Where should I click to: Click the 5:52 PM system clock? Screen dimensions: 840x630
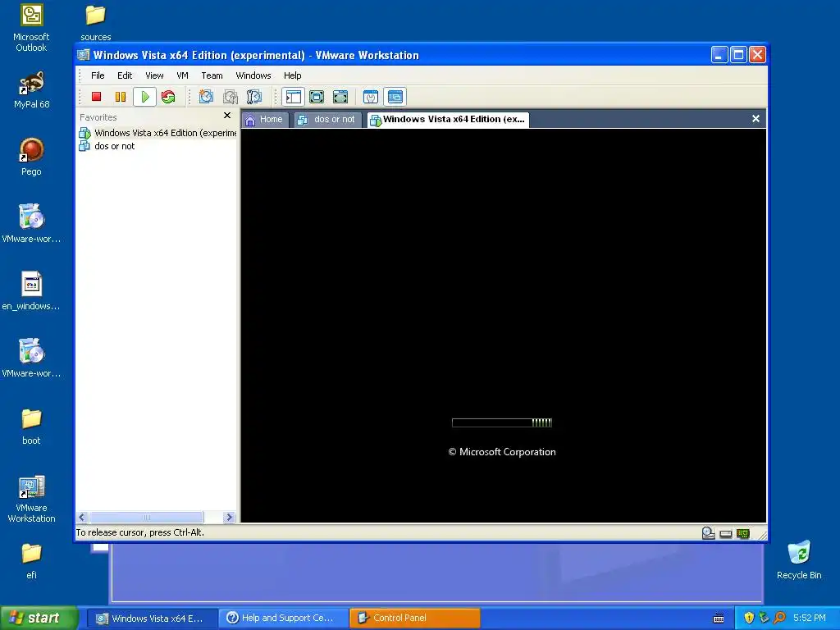click(810, 618)
